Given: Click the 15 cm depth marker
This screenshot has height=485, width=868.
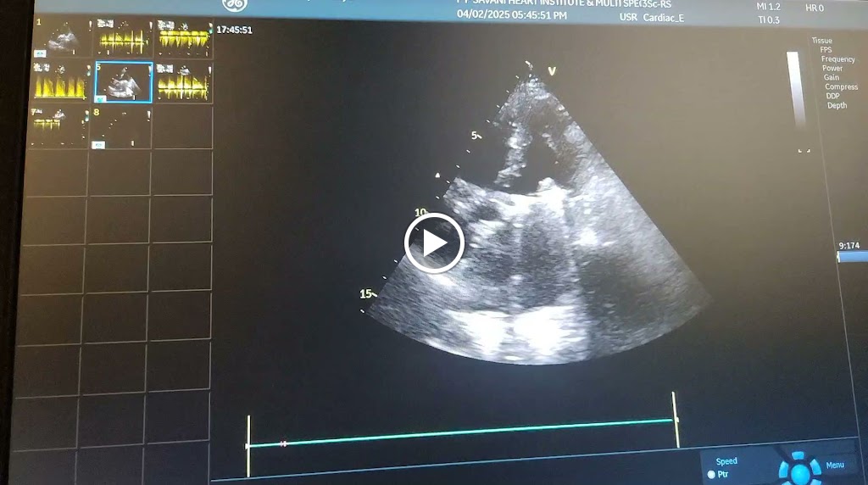Looking at the screenshot, I should [368, 293].
